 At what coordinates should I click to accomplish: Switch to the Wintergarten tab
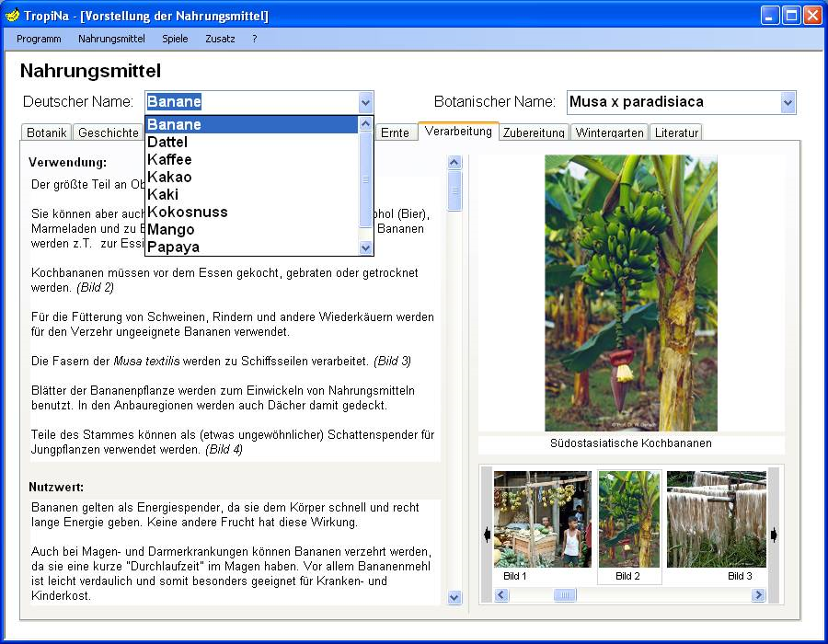coord(609,132)
